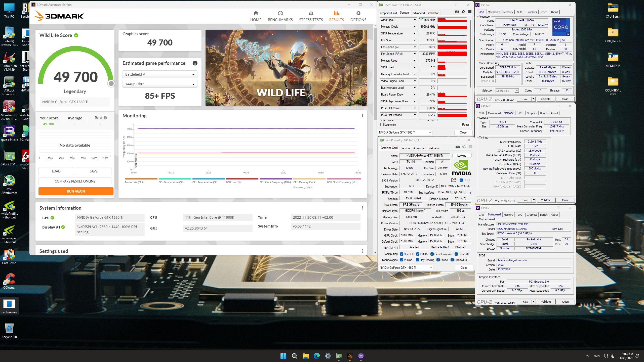Expand GPU Clock sensor dropdown
Viewport: 644px width, 362px height.
click(415, 20)
